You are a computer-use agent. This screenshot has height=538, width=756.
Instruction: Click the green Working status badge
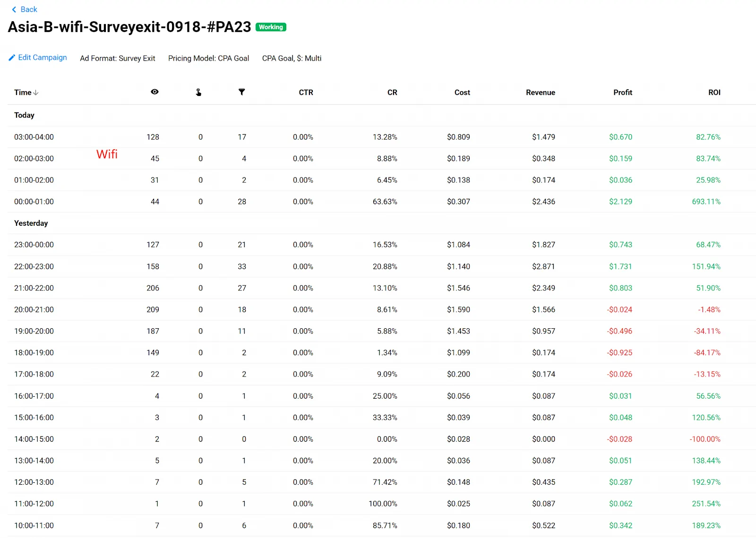tap(271, 27)
